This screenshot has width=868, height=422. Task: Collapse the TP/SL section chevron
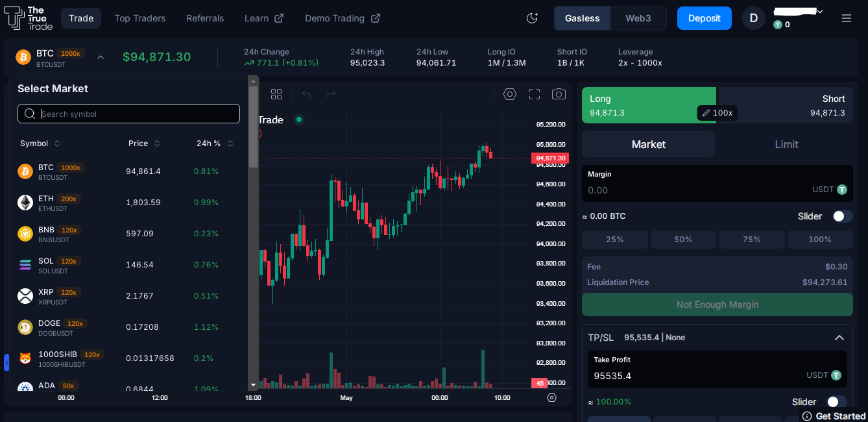839,338
